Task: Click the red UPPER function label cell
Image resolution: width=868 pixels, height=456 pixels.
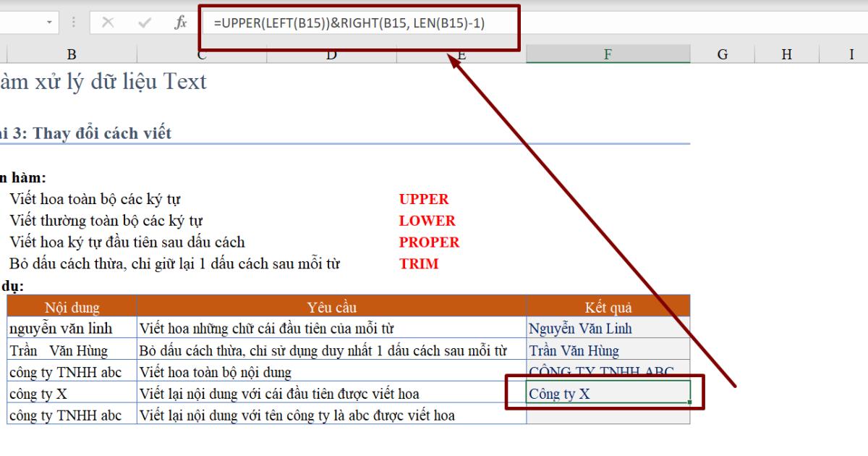Action: pyautogui.click(x=423, y=199)
